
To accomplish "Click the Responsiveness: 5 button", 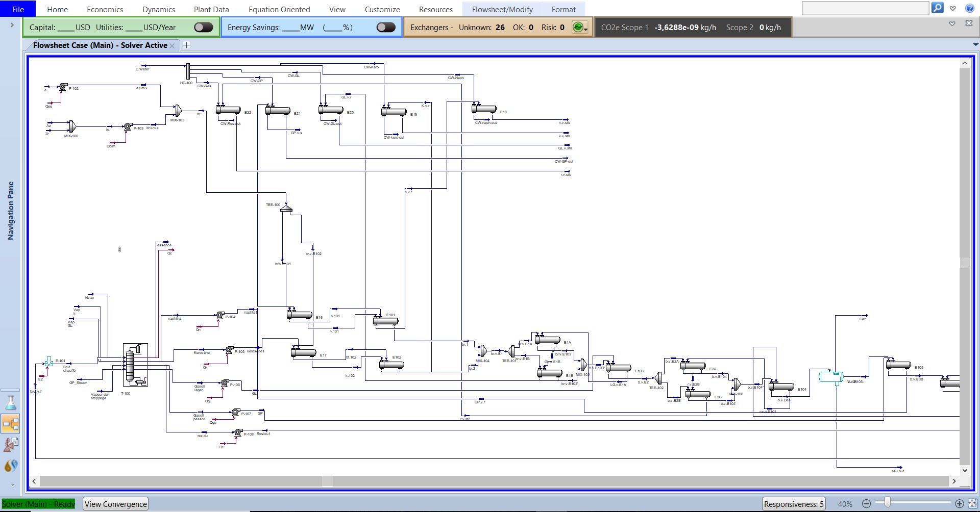I will coord(794,504).
